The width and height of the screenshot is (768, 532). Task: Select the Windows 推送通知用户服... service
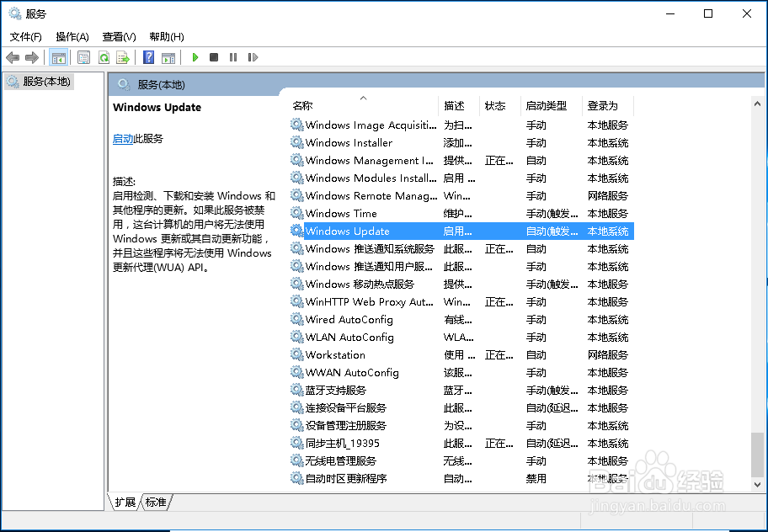click(x=369, y=266)
